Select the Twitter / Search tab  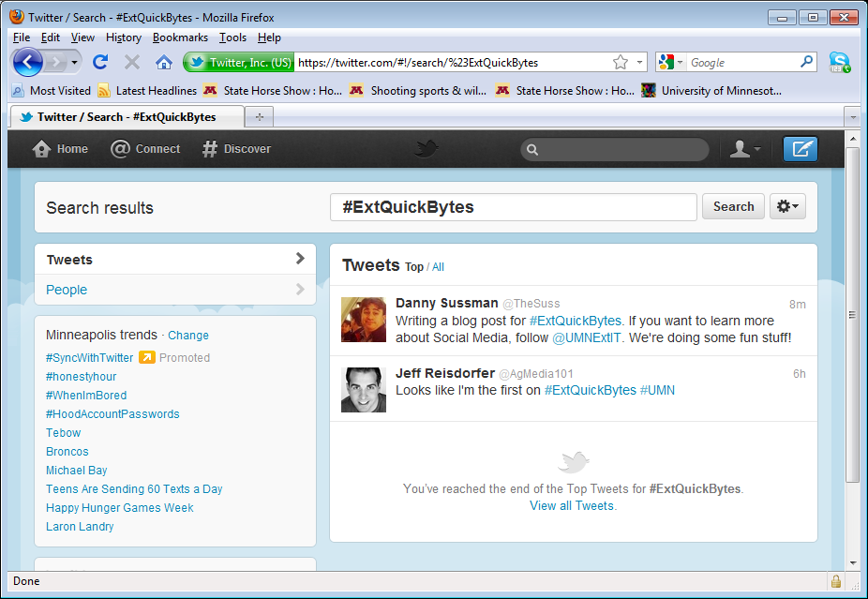point(127,117)
